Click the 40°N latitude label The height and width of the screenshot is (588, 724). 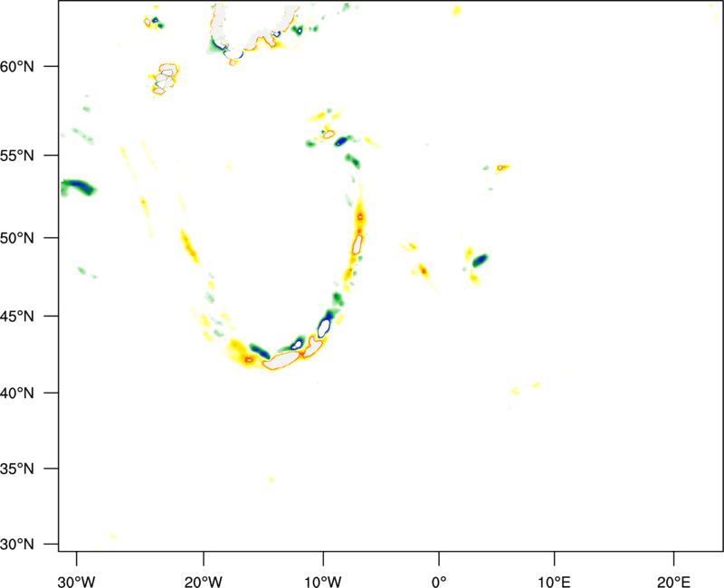click(x=17, y=394)
